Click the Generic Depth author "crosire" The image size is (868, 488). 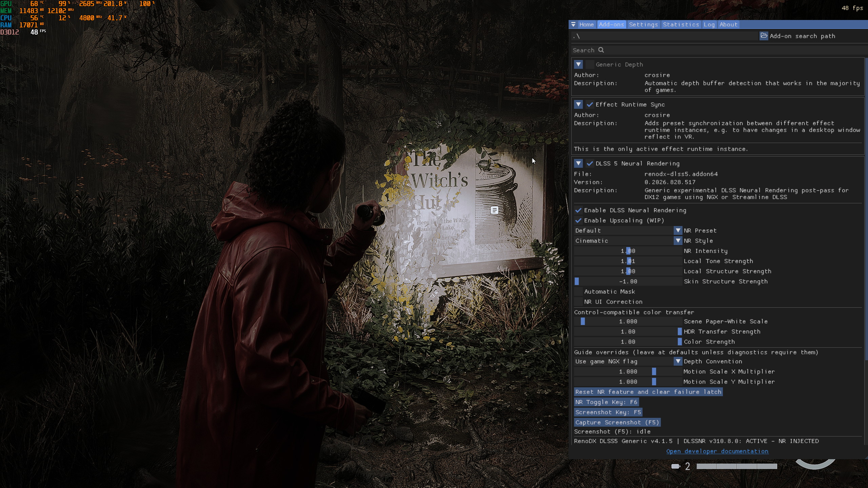(x=657, y=75)
